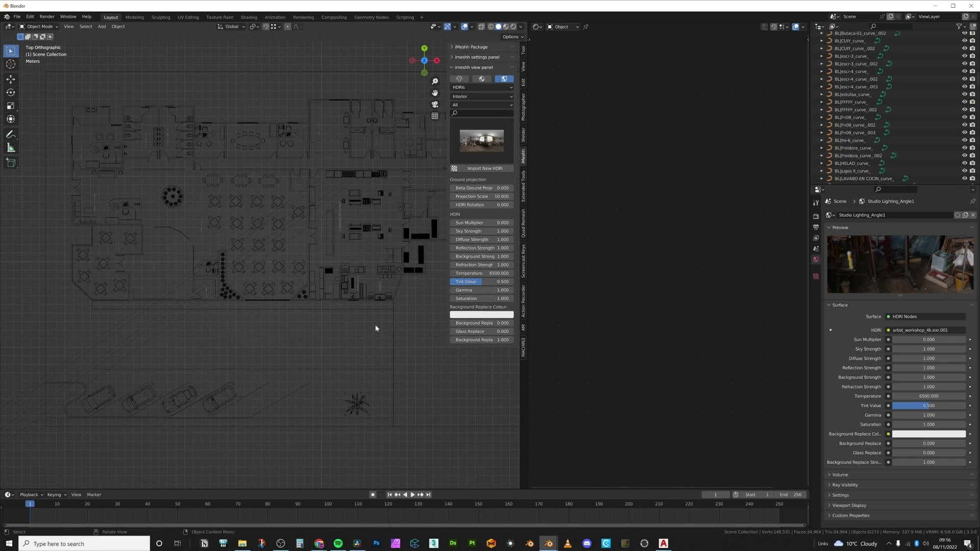Click green Y axis on navigation gizmo
The height and width of the screenshot is (551, 980).
(x=424, y=48)
